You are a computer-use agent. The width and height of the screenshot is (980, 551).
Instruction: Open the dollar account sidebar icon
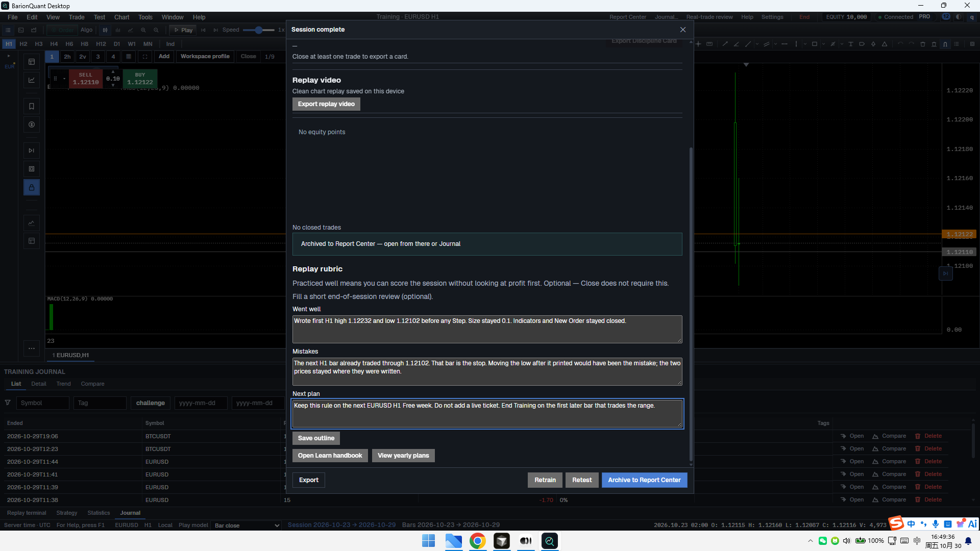point(32,124)
